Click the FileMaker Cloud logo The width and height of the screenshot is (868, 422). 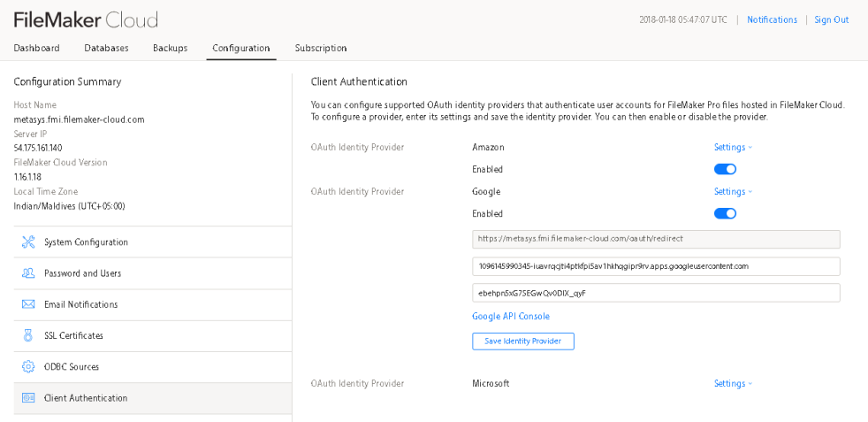click(x=86, y=19)
